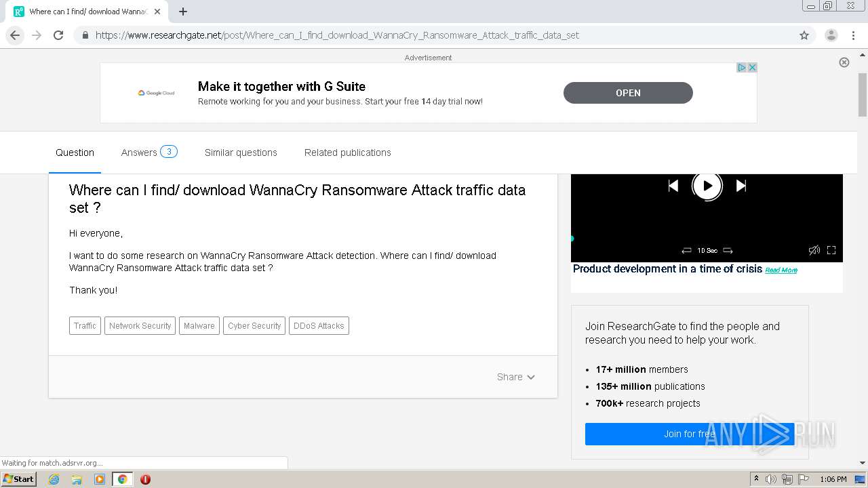The height and width of the screenshot is (488, 868).
Task: Bookmark this page with the star icon
Action: [x=804, y=35]
